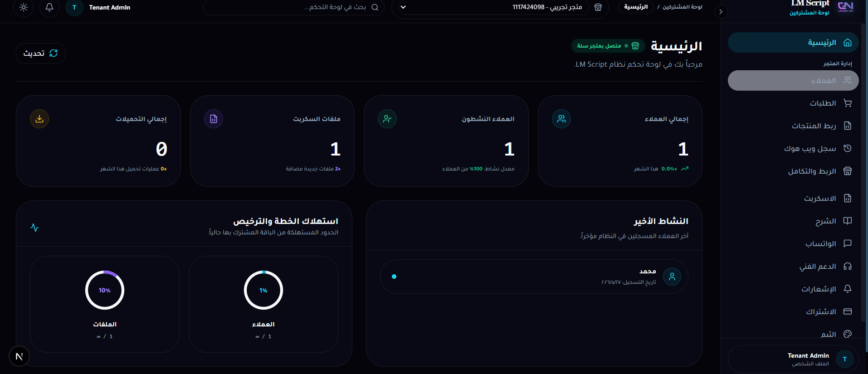The height and width of the screenshot is (374, 868).
Task: Click the متصل بمتجر سلة status badge
Action: (x=608, y=46)
